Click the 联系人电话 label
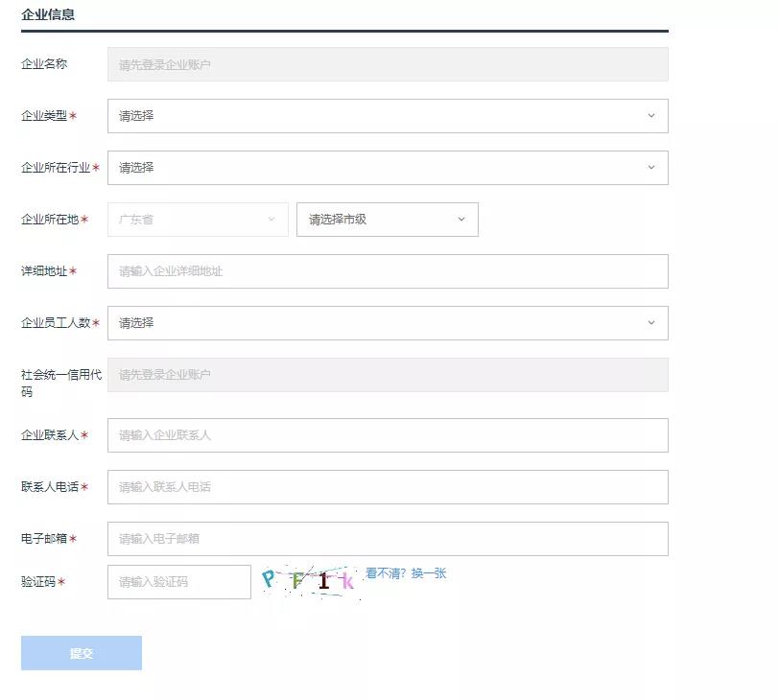The image size is (779, 700). click(x=50, y=486)
